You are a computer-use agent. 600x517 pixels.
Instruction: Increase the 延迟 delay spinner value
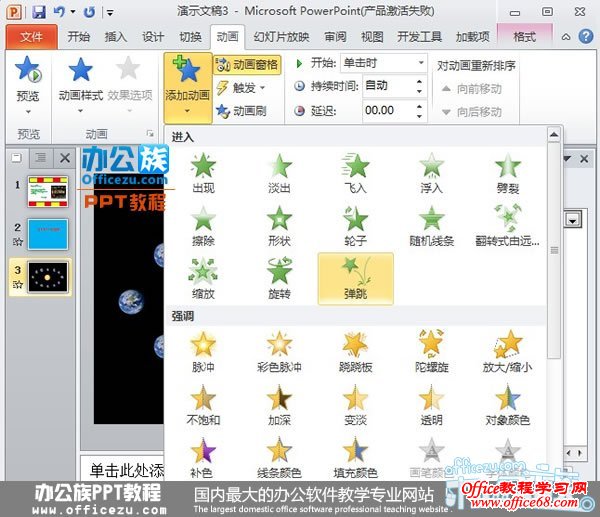(x=420, y=105)
